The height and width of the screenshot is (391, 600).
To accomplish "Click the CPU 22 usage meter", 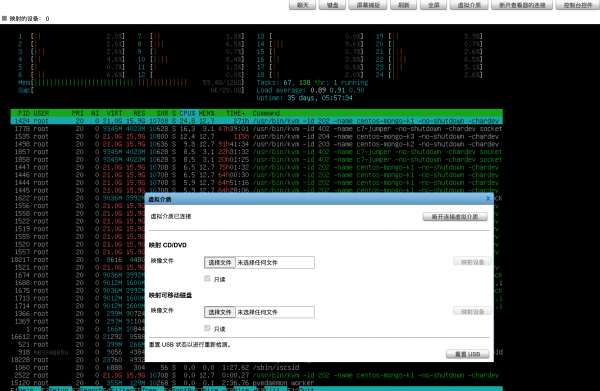I will point(429,59).
